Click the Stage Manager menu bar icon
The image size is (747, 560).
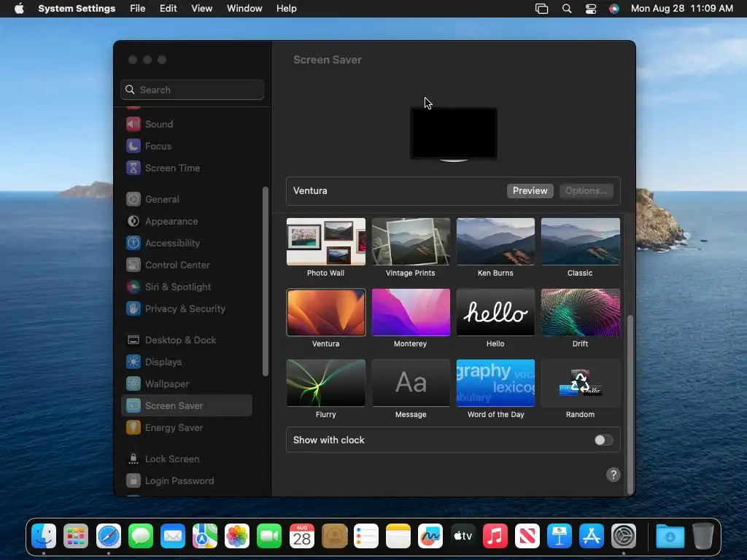[x=542, y=9]
